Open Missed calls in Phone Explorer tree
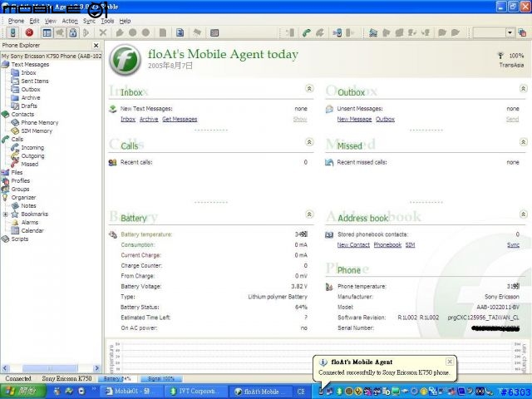Screen dimensions: 532x399 click(30, 165)
